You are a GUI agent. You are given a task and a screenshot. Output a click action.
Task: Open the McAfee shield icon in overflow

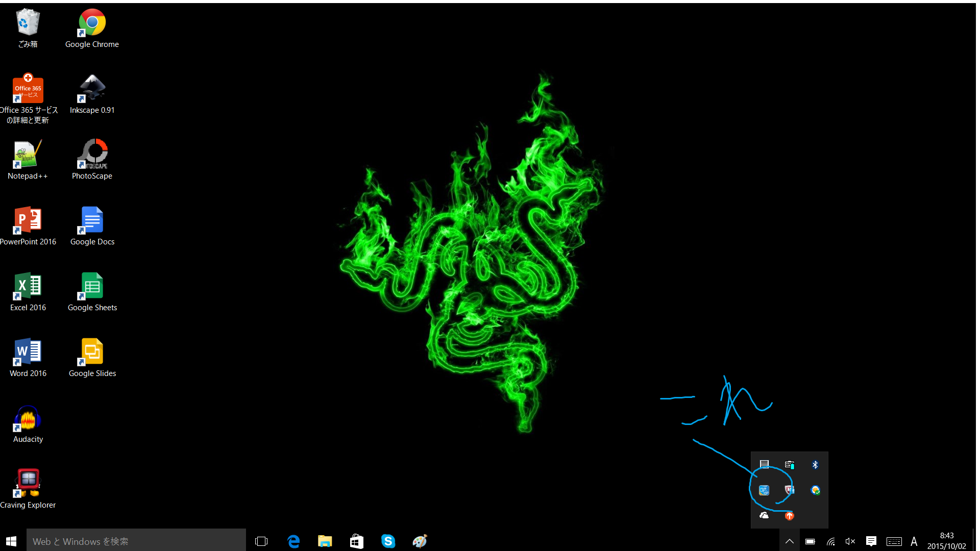[x=790, y=490]
